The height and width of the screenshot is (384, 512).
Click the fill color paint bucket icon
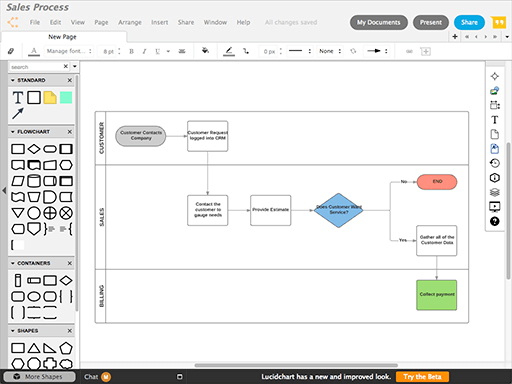pyautogui.click(x=205, y=51)
